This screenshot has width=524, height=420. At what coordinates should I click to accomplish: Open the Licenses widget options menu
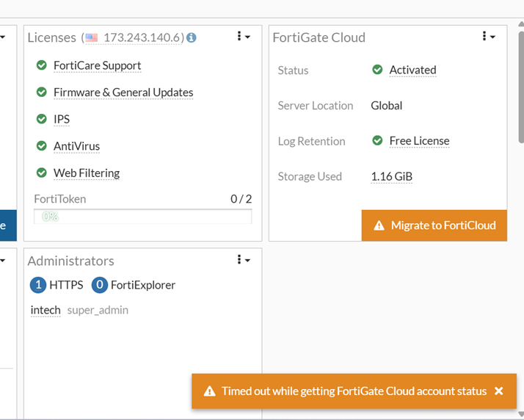pyautogui.click(x=243, y=36)
